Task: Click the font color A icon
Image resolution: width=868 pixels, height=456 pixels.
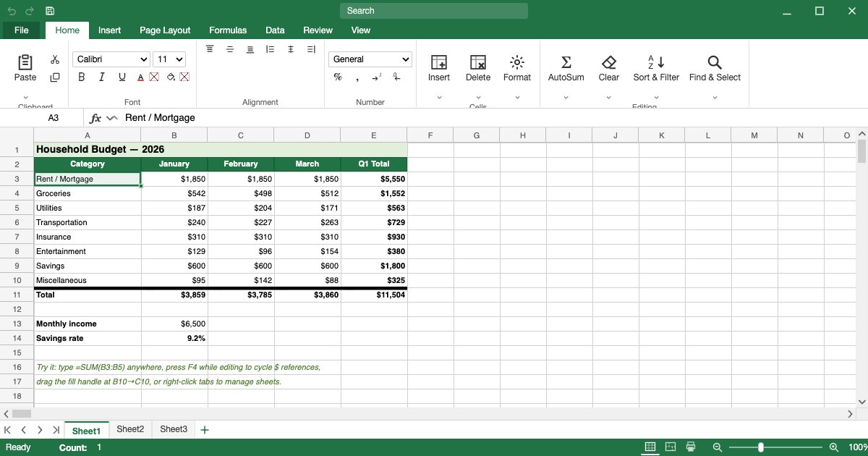Action: 141,77
